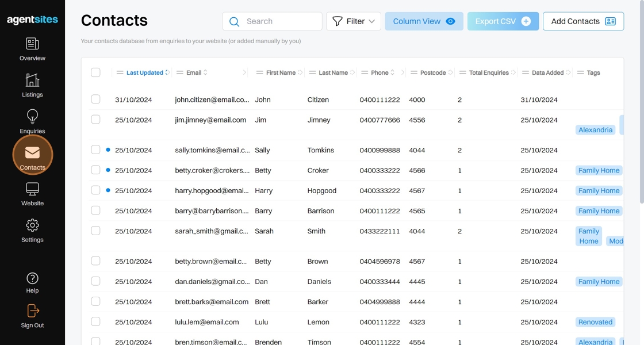Tick the checkbox for Sally Tomkins
The image size is (644, 345).
click(x=95, y=149)
